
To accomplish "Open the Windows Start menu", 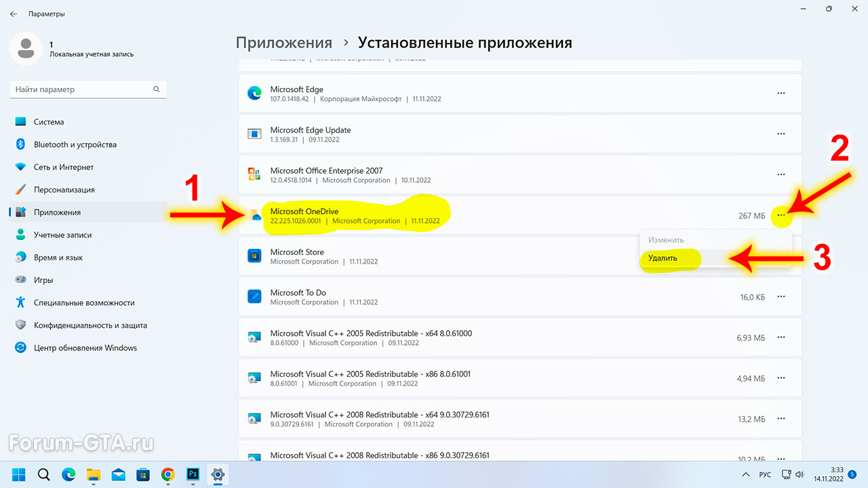I will point(19,474).
